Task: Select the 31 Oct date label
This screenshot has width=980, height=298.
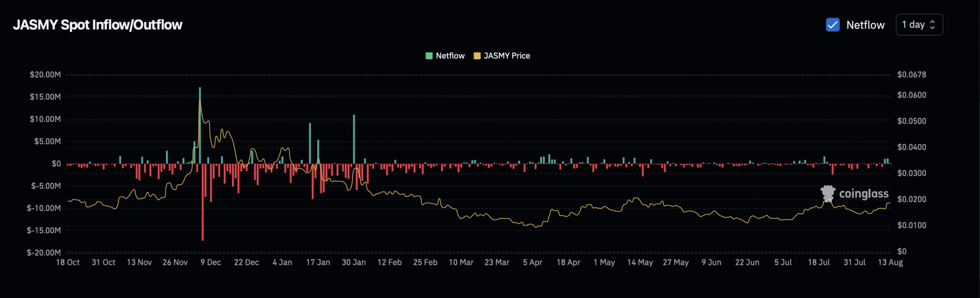Action: [103, 263]
